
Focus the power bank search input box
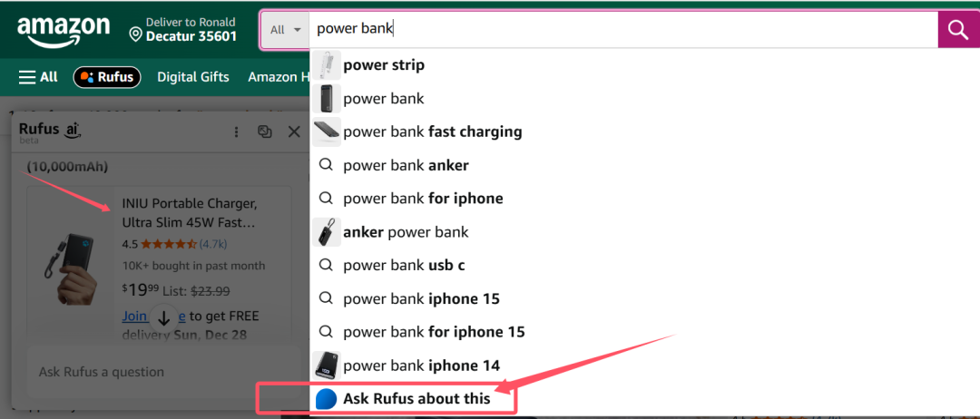click(x=617, y=29)
